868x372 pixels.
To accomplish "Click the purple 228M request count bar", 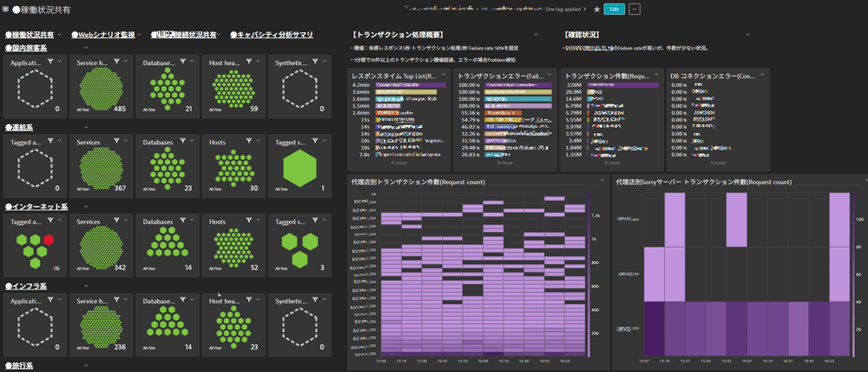I will click(x=624, y=84).
